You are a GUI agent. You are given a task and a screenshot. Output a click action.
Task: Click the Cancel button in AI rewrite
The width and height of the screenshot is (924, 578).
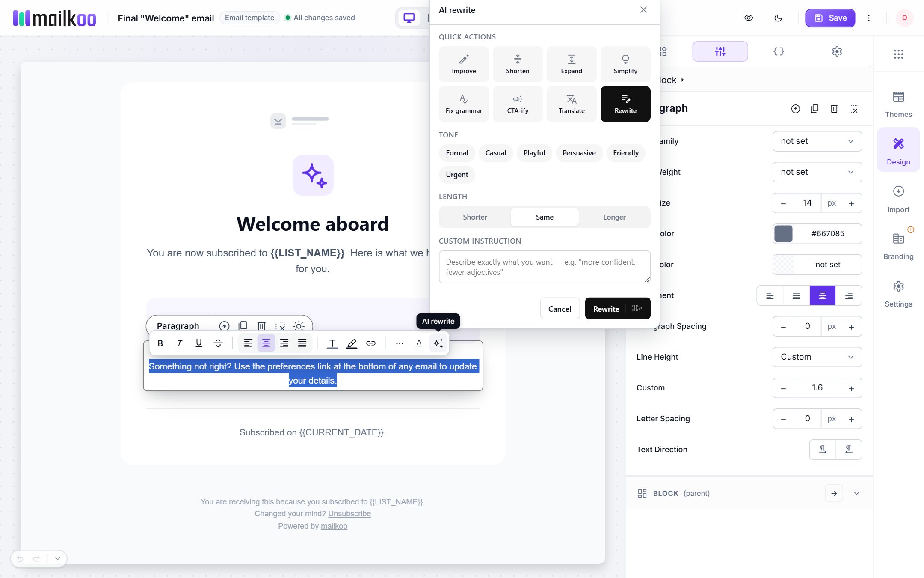pos(560,309)
